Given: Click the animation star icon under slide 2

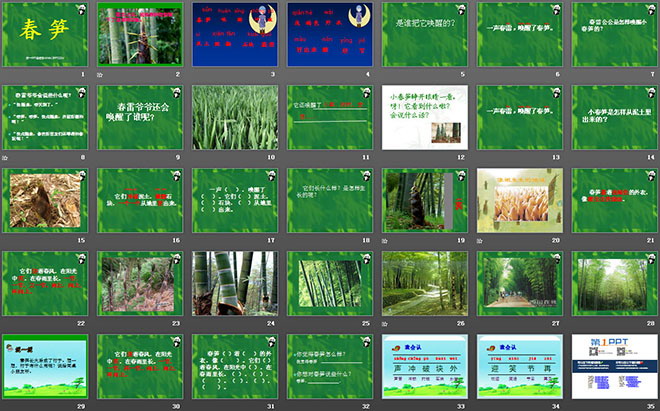Looking at the screenshot, I should pos(98,74).
